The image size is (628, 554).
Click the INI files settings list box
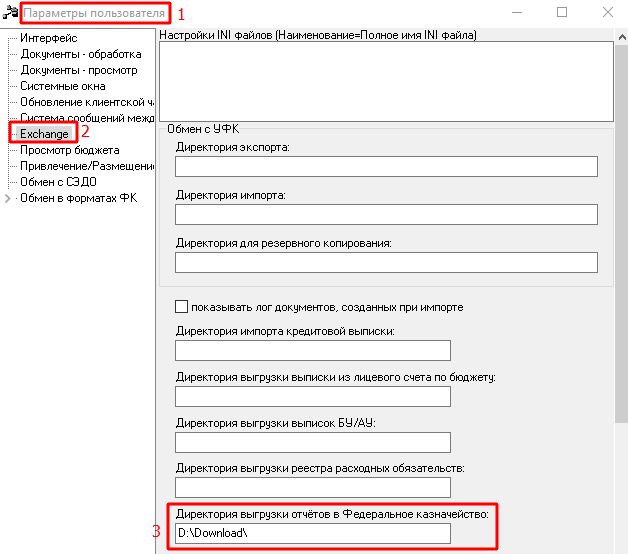click(x=386, y=81)
